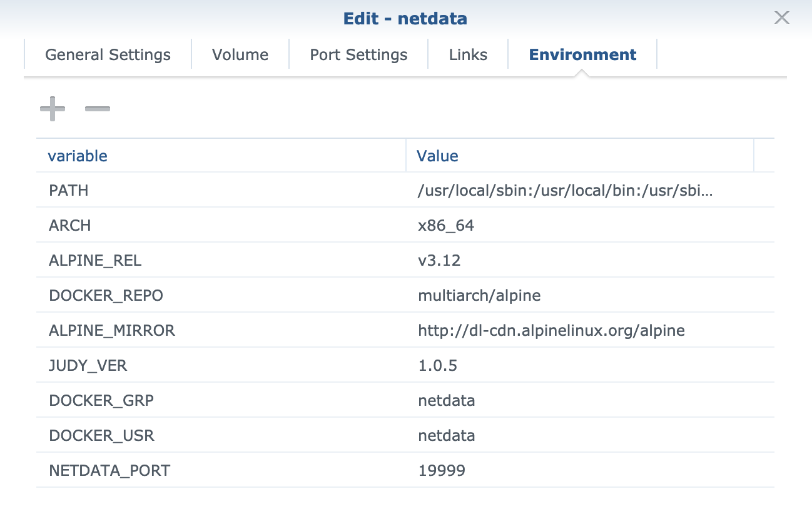Click the minus icon to remove a variable
812x519 pixels.
click(98, 108)
